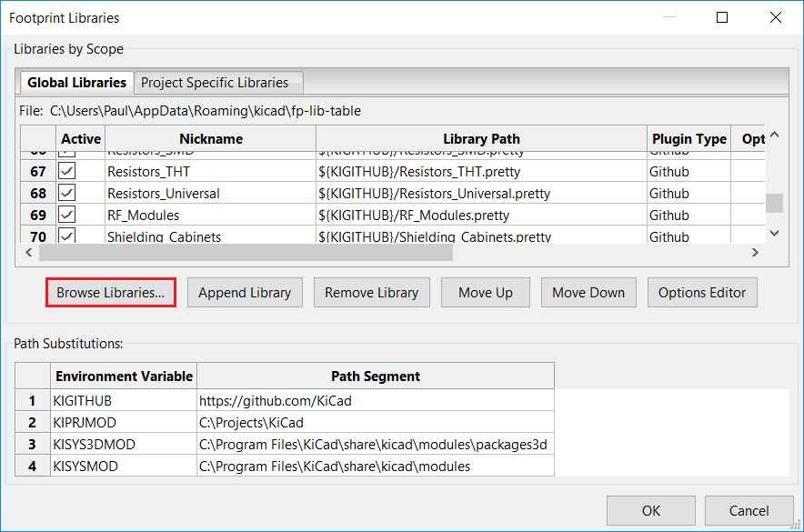Click the vertical scrollbar down arrow
This screenshot has width=804, height=532.
pos(773,234)
